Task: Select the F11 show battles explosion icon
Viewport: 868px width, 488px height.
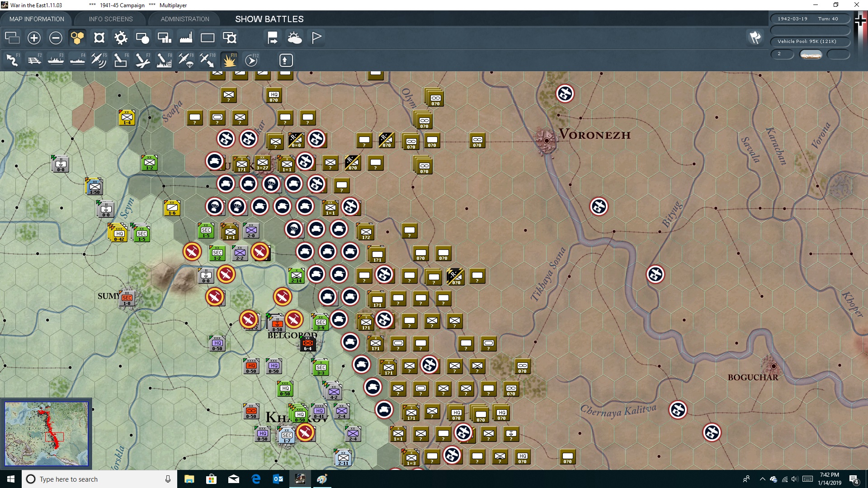Action: pos(229,60)
